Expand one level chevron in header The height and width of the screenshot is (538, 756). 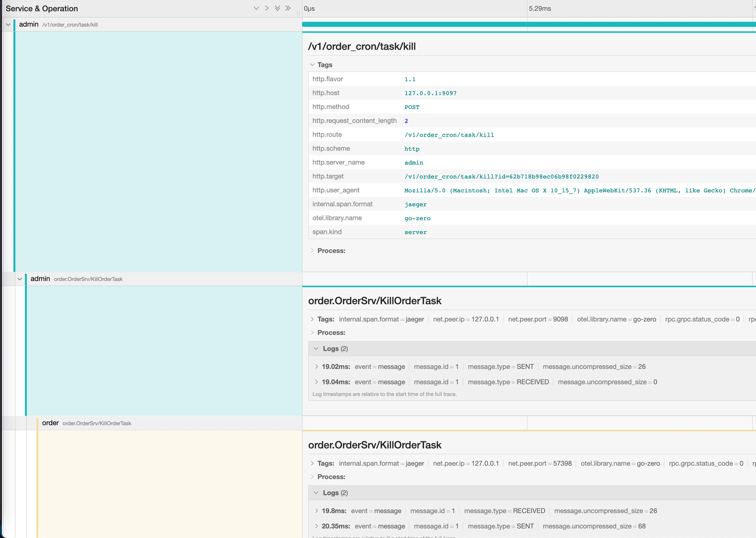coord(267,8)
